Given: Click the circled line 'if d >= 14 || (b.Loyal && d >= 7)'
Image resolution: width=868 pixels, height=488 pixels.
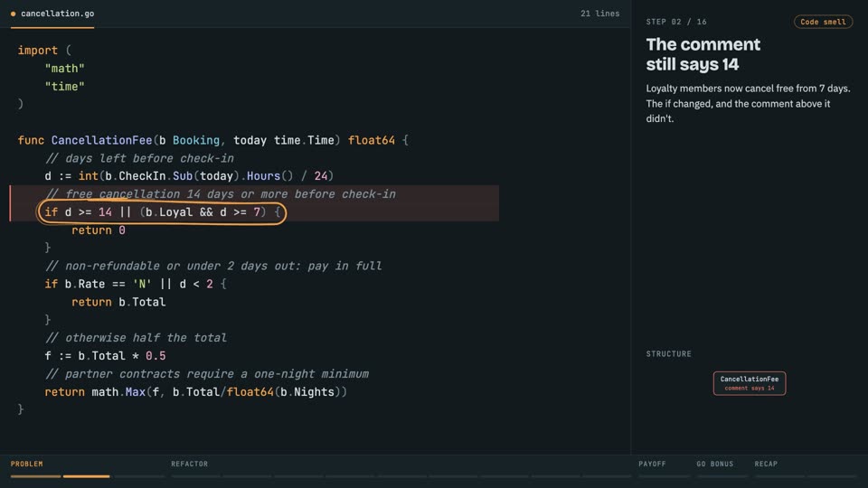Looking at the screenshot, I should 162,212.
